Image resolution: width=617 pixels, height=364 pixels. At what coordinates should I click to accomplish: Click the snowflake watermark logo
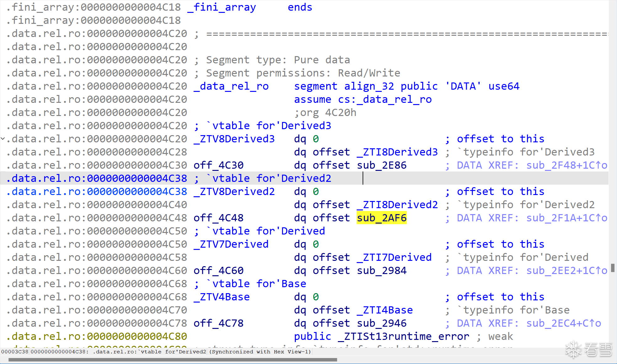click(574, 350)
